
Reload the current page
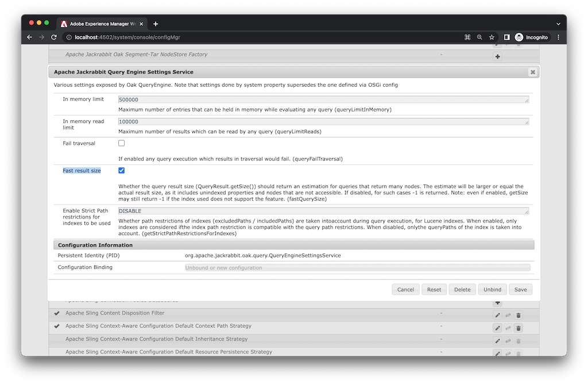53,37
